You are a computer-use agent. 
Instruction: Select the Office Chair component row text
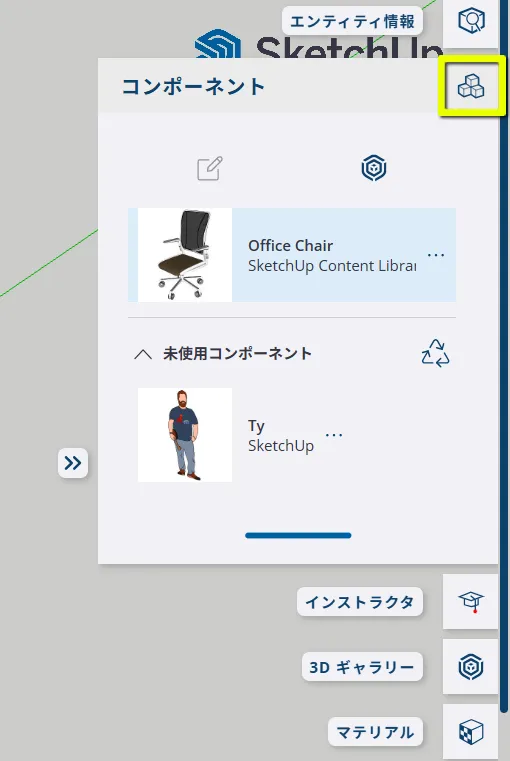(x=332, y=255)
